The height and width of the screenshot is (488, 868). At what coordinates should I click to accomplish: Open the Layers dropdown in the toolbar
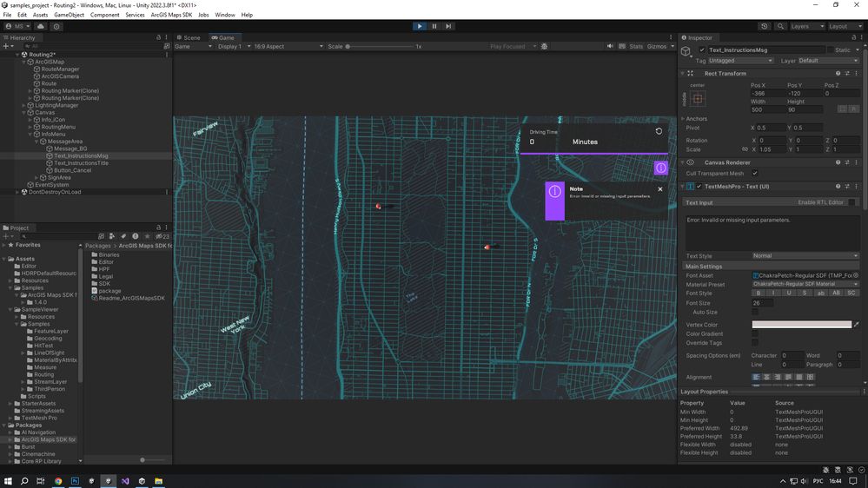(805, 27)
